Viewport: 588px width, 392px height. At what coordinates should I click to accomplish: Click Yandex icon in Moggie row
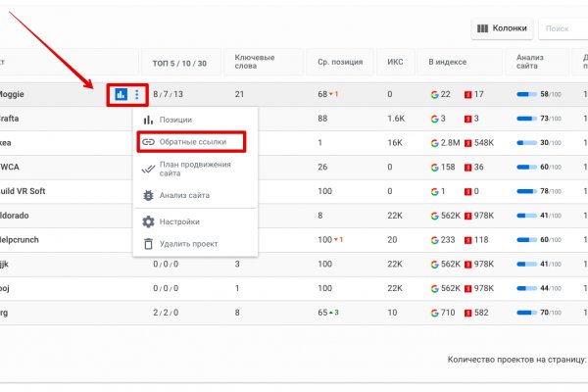pos(468,95)
